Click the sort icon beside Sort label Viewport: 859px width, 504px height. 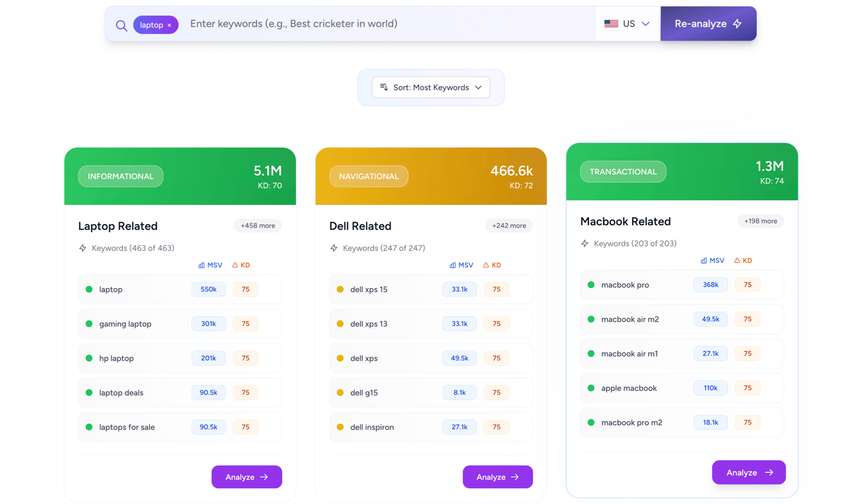point(384,87)
